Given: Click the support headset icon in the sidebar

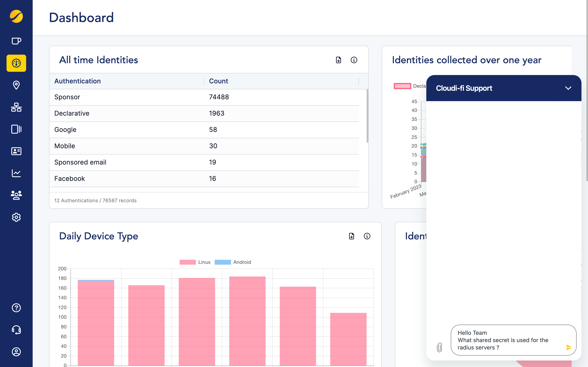Looking at the screenshot, I should (x=16, y=330).
